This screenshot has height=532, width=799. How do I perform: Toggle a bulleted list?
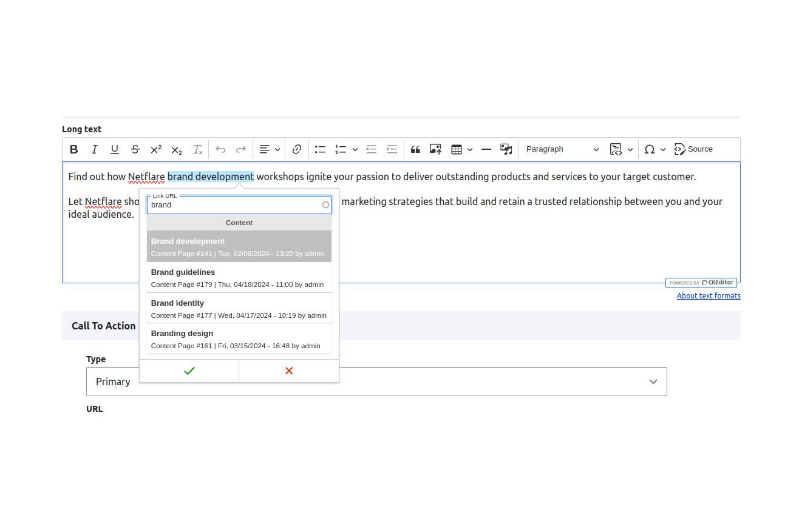tap(320, 149)
